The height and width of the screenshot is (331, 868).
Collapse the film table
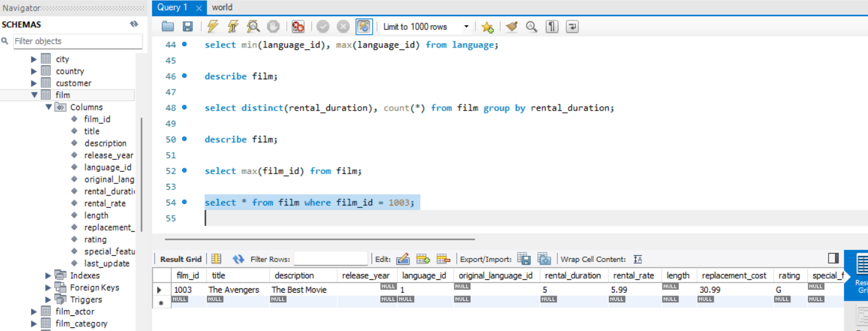point(34,95)
